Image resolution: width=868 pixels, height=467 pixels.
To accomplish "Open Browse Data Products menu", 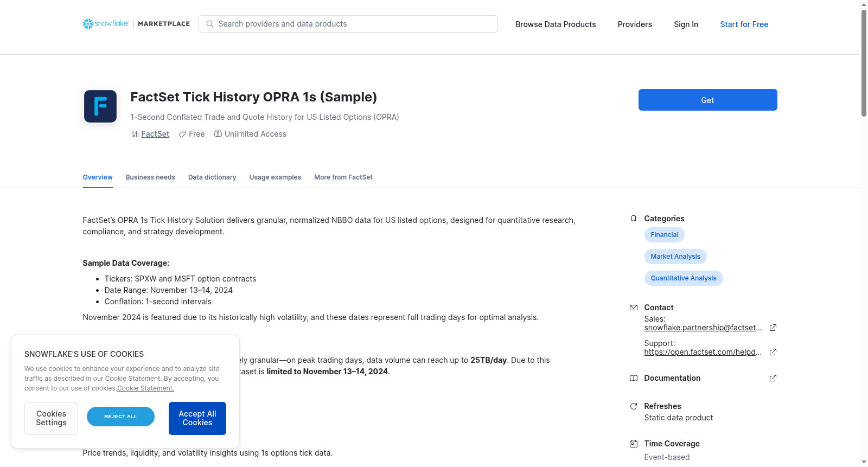I will pyautogui.click(x=556, y=24).
